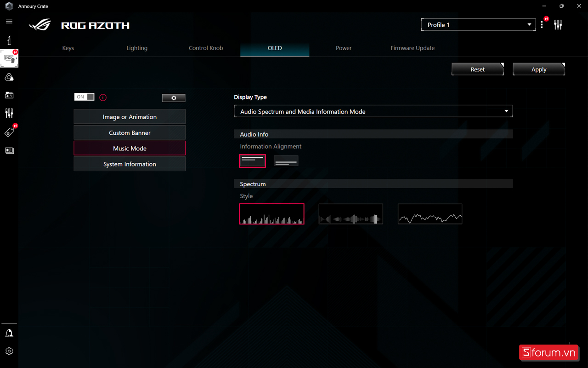Open the hamburger menu in sidebar
Viewport: 588px width, 368px height.
9,22
